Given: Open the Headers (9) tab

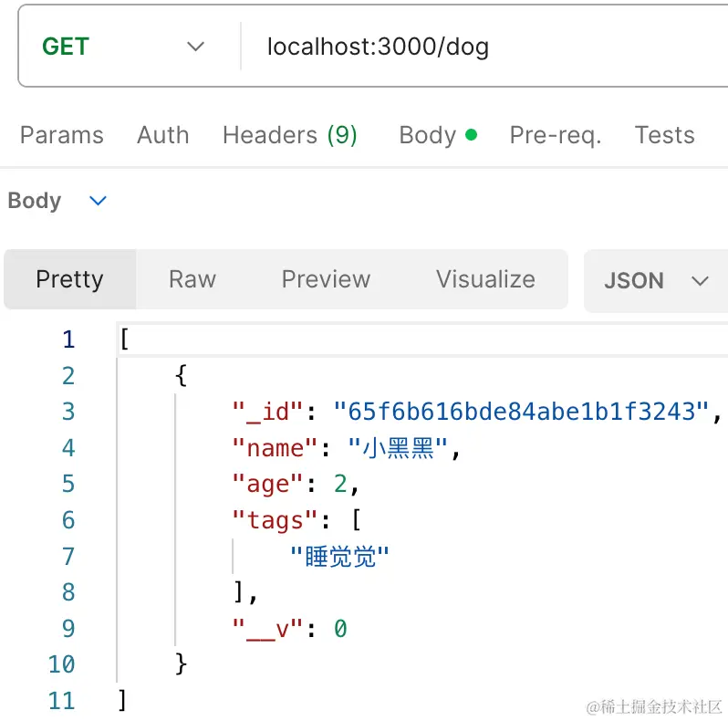Looking at the screenshot, I should pyautogui.click(x=290, y=135).
